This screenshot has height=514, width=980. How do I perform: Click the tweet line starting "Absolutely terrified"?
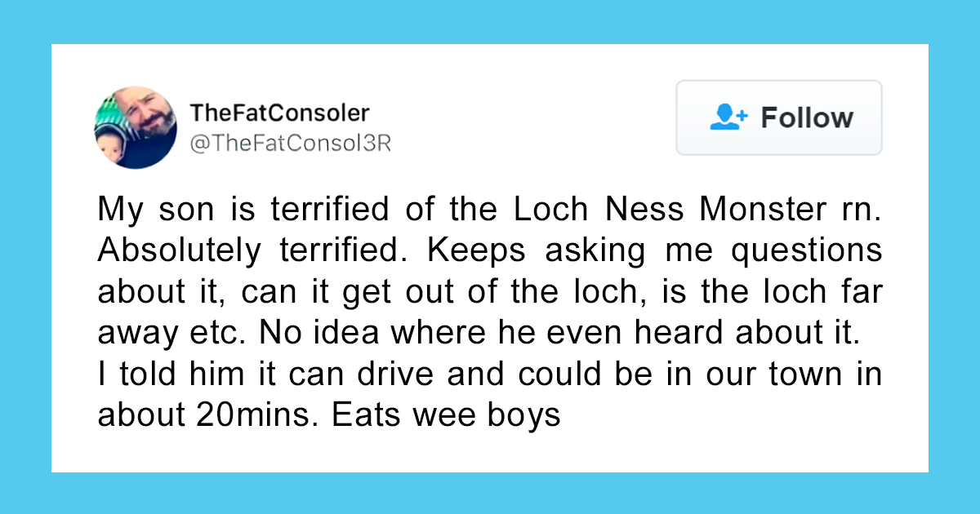[490, 251]
